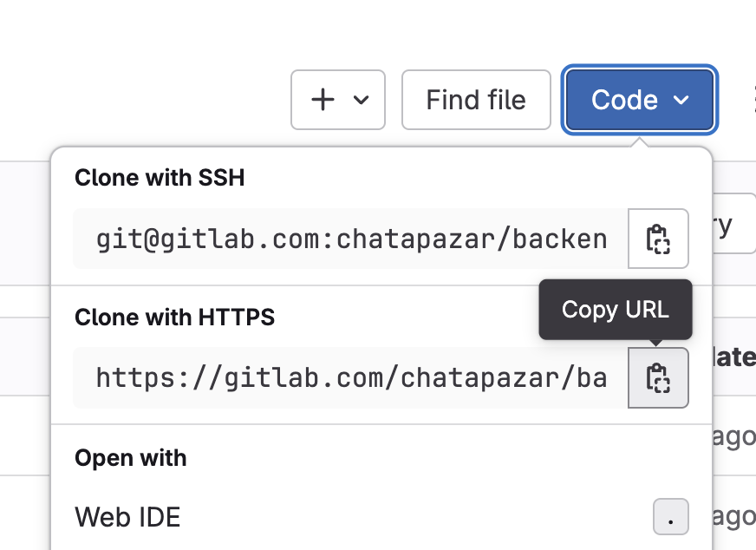
Task: Click the period shortcut key badge
Action: click(671, 517)
